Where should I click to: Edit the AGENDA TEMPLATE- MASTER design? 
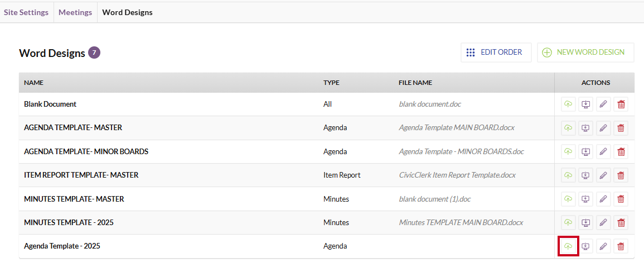coord(603,128)
